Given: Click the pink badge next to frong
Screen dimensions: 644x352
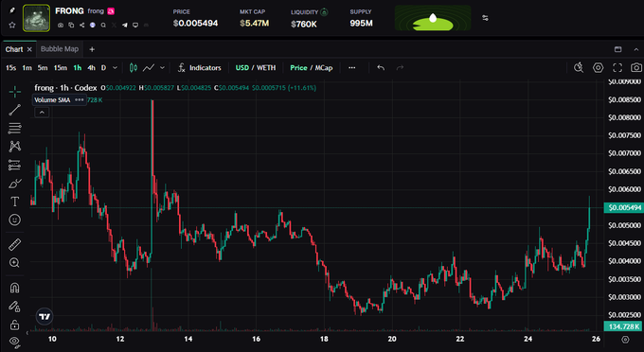Looking at the screenshot, I should point(111,11).
